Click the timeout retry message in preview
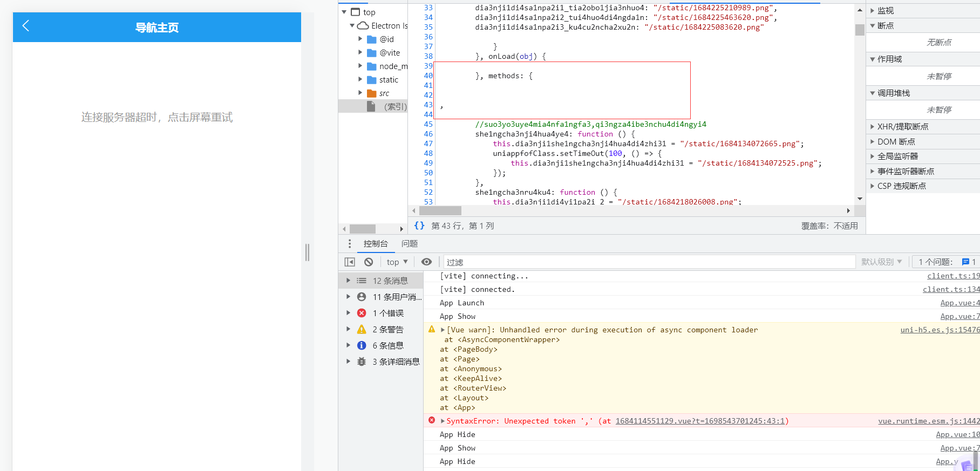The image size is (980, 471). [x=157, y=117]
